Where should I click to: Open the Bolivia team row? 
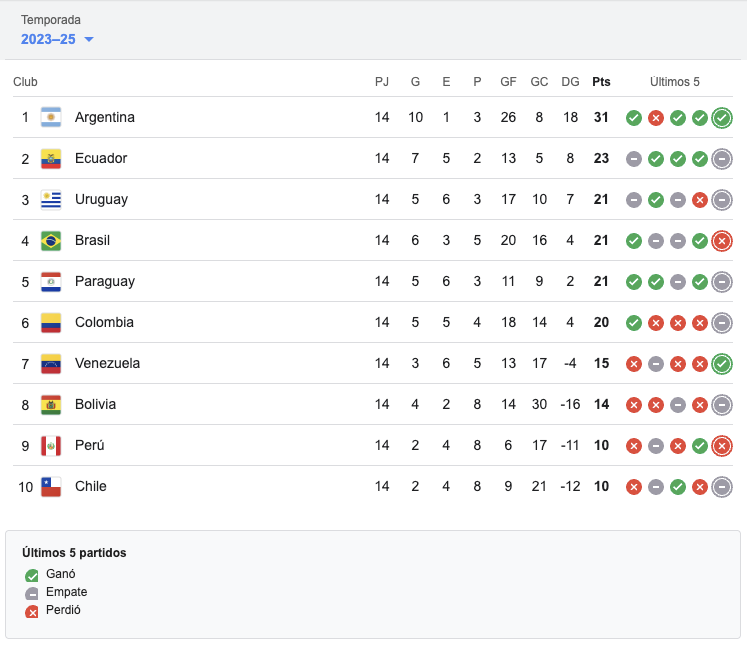373,404
